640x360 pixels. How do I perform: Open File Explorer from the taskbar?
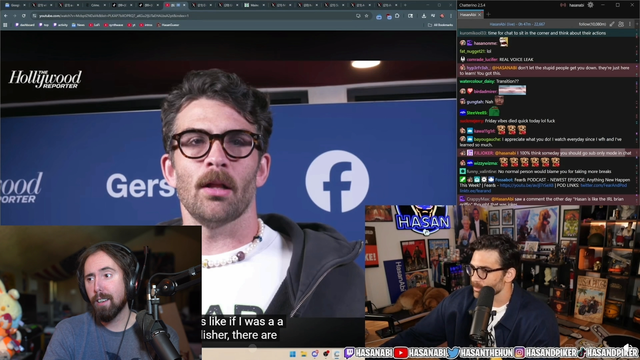tap(304, 354)
